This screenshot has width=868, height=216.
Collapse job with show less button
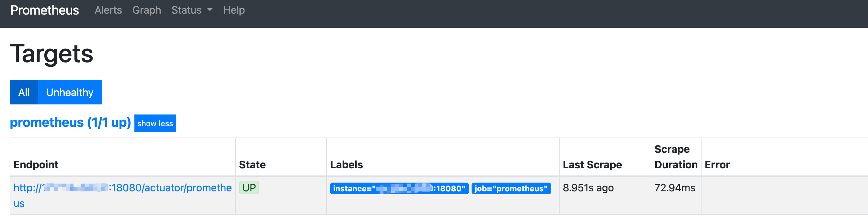[x=155, y=124]
